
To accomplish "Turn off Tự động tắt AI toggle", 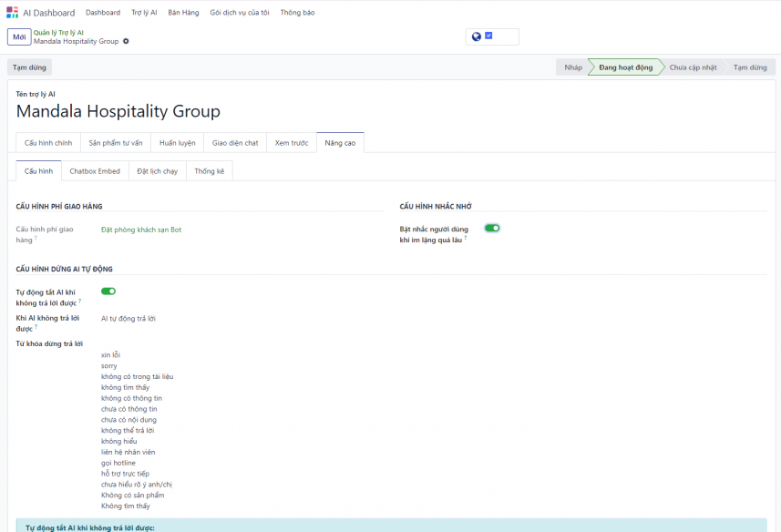I will (x=108, y=292).
